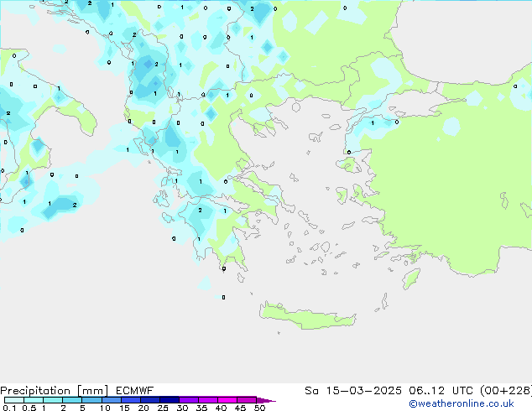
Task: Click the legend value label '25'
Action: [x=163, y=408]
